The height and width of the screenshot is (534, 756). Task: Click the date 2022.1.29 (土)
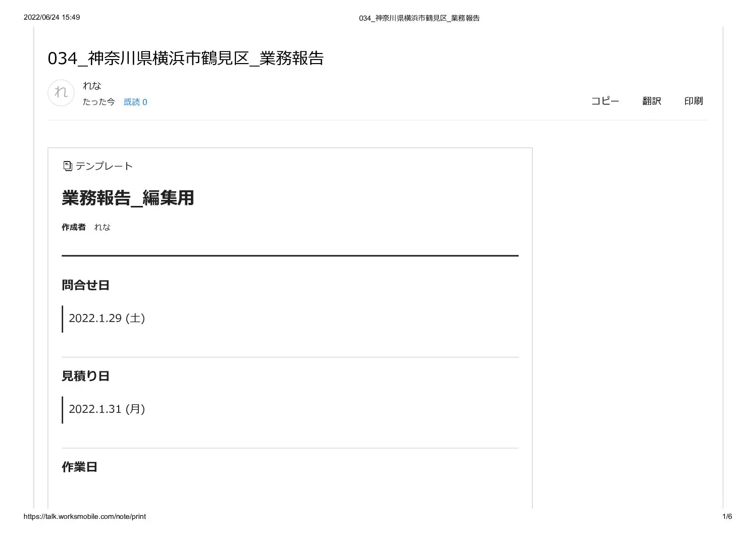pos(107,318)
